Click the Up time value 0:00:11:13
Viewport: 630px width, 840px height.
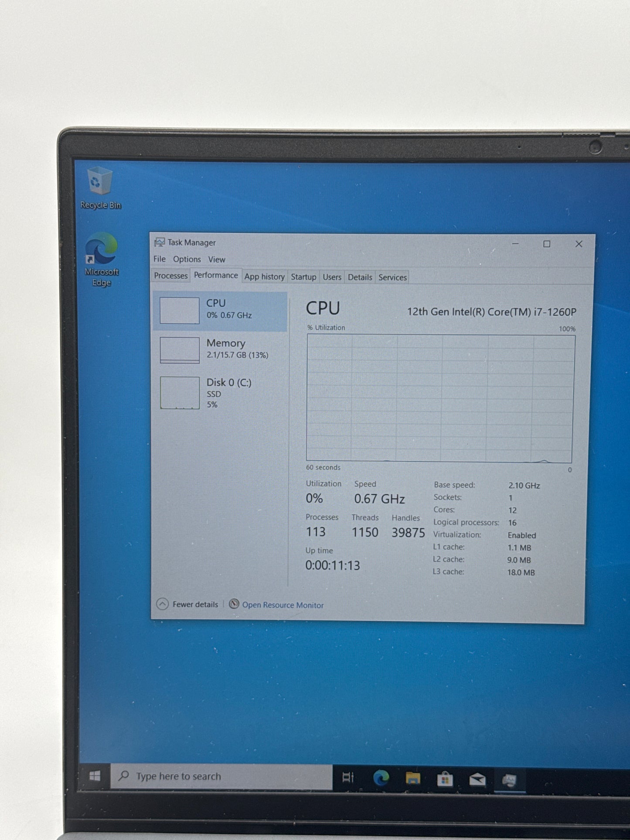coord(333,565)
